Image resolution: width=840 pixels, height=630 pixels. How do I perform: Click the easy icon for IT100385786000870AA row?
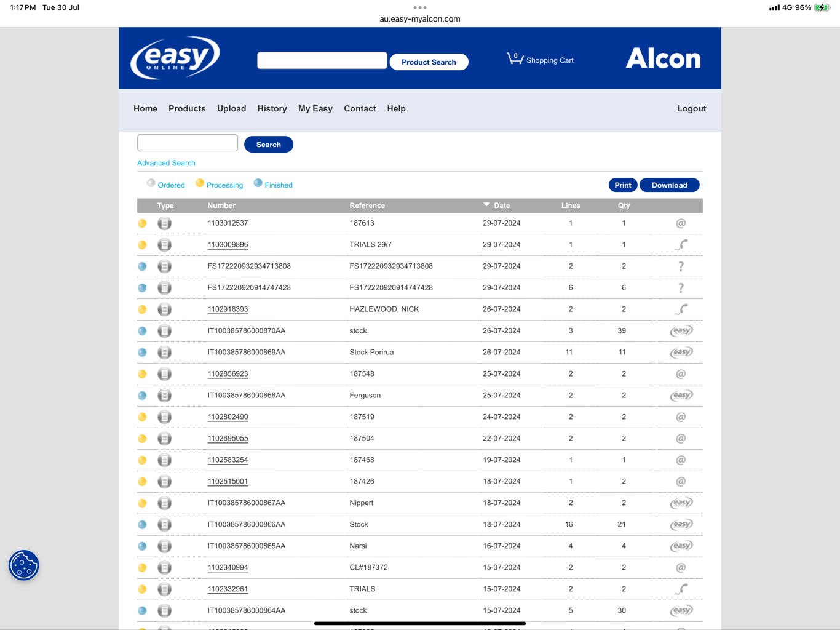(681, 331)
